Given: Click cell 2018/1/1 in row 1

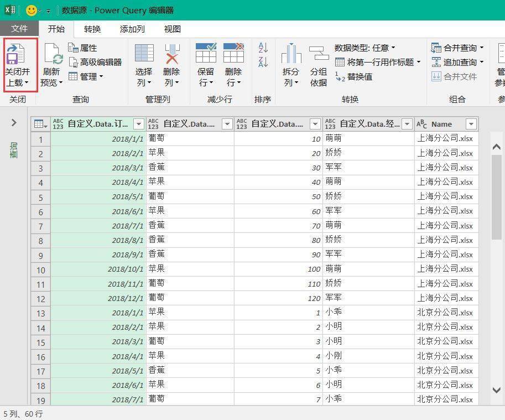Looking at the screenshot, I should coord(98,139).
